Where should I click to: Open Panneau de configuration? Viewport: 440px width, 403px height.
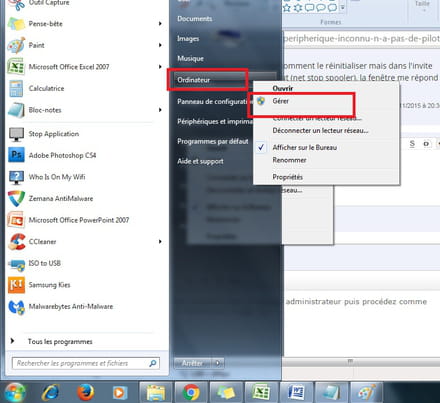(x=215, y=101)
